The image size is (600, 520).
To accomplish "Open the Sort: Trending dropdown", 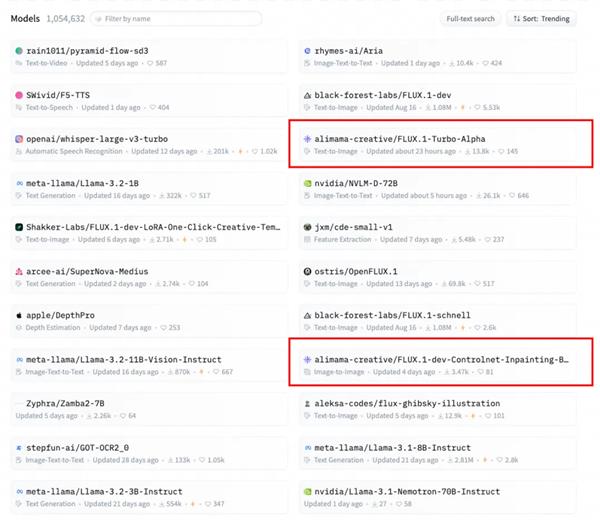I will point(541,19).
